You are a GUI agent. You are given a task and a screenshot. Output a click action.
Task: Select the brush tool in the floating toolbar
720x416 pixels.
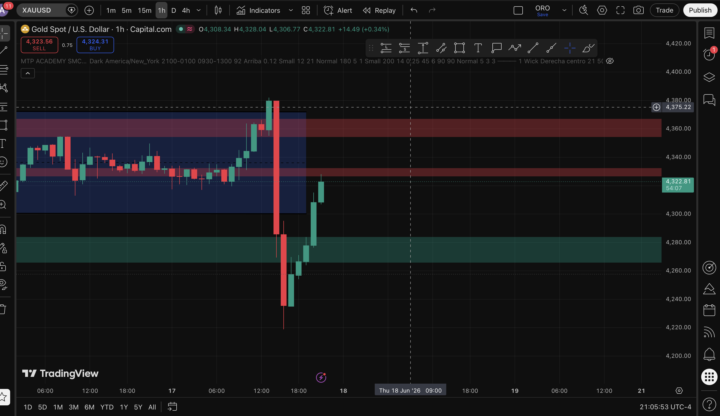(588, 48)
